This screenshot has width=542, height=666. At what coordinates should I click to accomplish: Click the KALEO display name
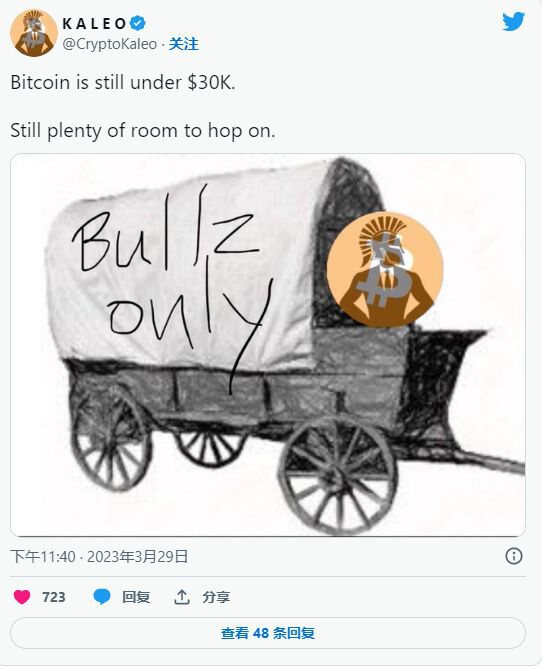(x=94, y=24)
